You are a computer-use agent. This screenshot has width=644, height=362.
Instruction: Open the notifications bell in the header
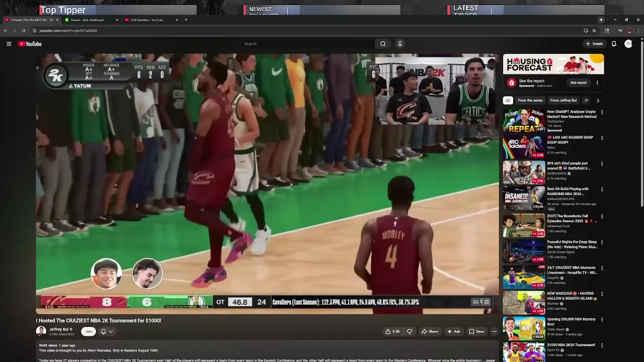coord(614,44)
